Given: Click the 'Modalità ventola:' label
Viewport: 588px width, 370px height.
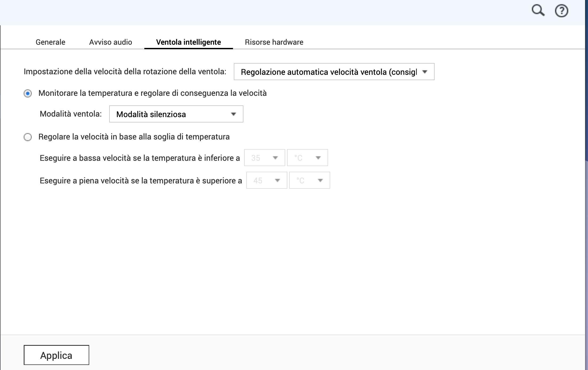Looking at the screenshot, I should [71, 114].
